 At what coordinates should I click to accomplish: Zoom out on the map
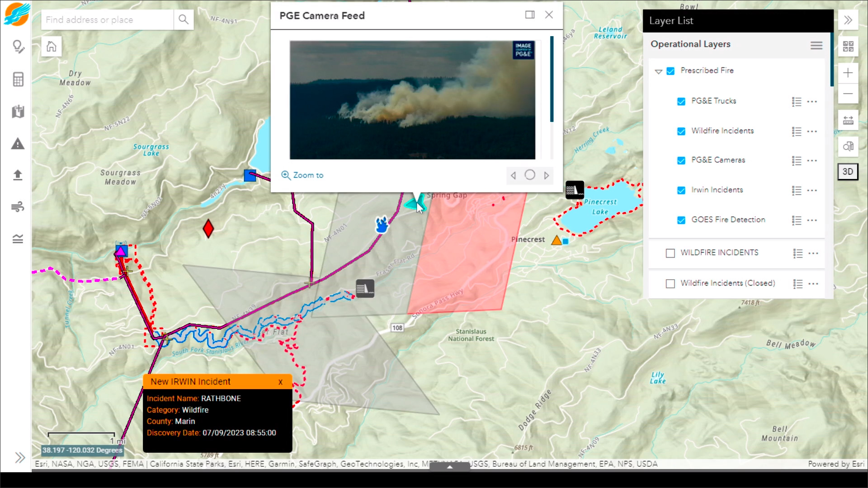pyautogui.click(x=848, y=94)
